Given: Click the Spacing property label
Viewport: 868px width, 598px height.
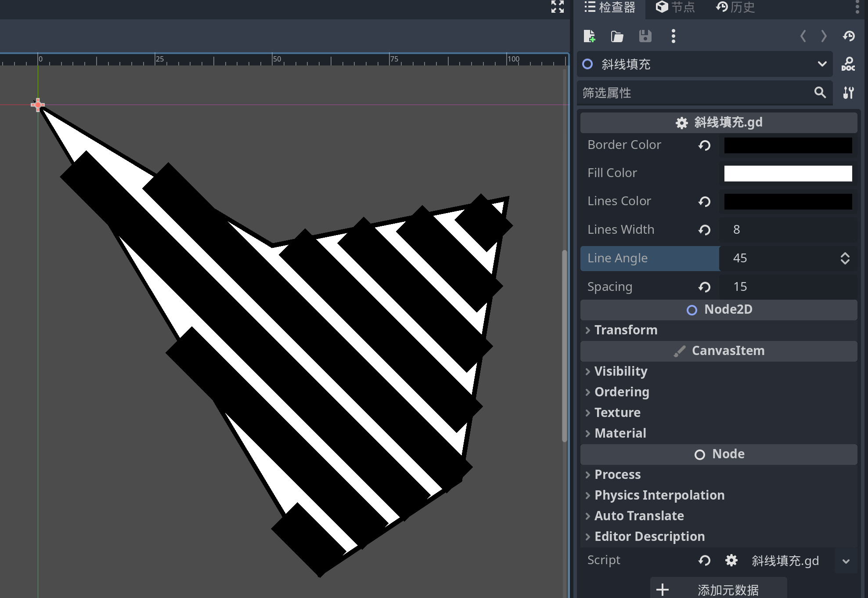Looking at the screenshot, I should click(609, 287).
